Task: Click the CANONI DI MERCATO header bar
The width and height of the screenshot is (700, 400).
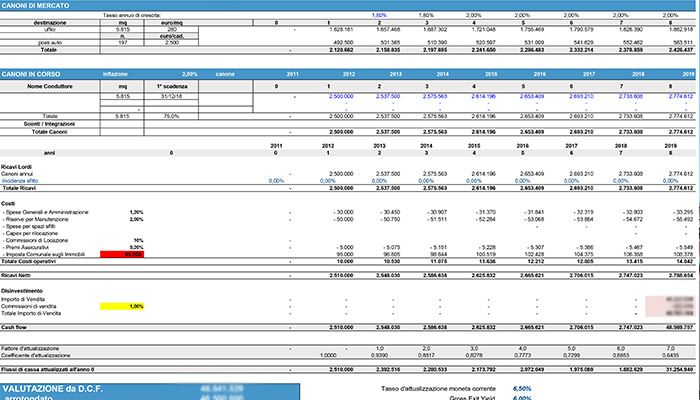Action: click(x=350, y=6)
